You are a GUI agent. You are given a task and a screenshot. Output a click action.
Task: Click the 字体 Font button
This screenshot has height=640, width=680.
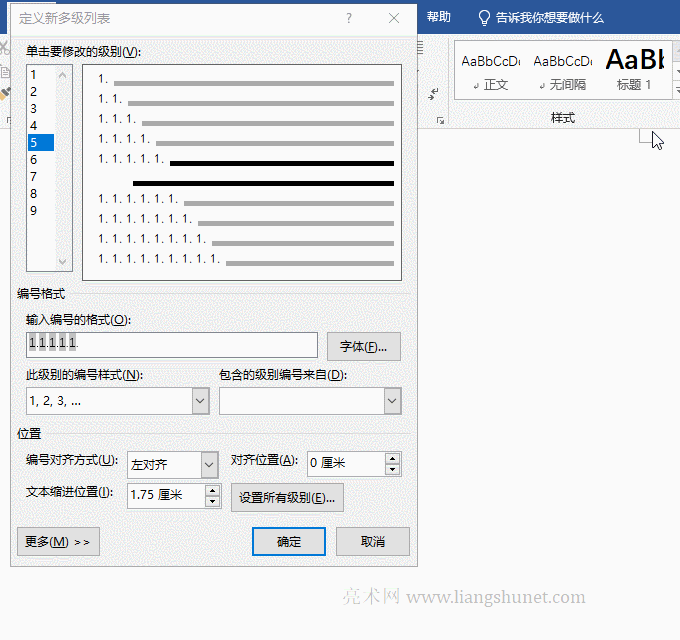tap(363, 346)
